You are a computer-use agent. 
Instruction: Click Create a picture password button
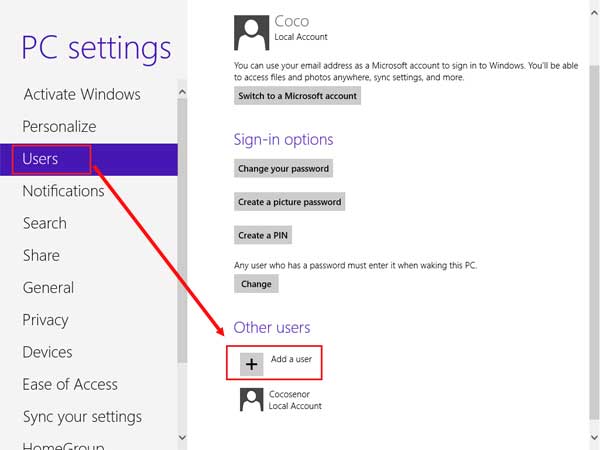click(290, 202)
